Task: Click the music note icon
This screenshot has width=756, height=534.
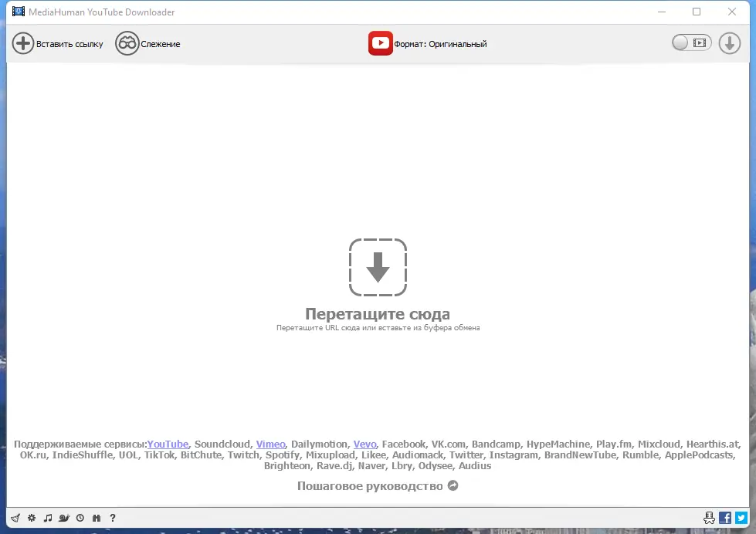Action: pos(48,518)
